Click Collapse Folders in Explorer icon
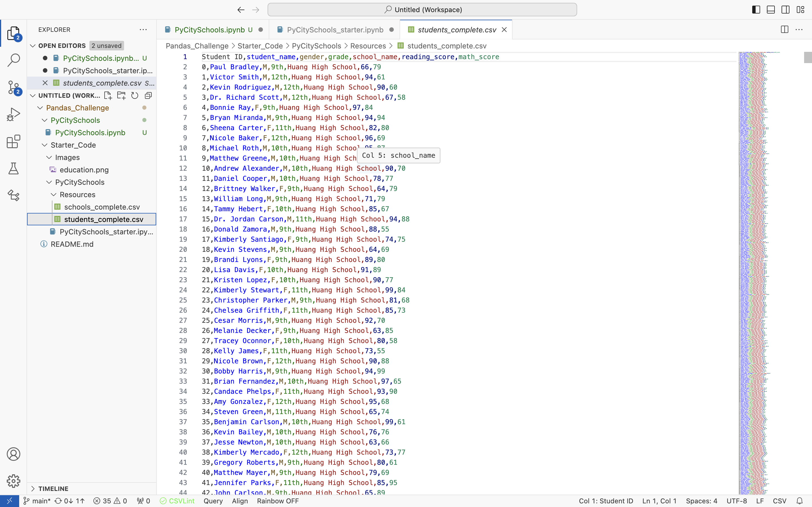812x507 pixels. [x=148, y=95]
